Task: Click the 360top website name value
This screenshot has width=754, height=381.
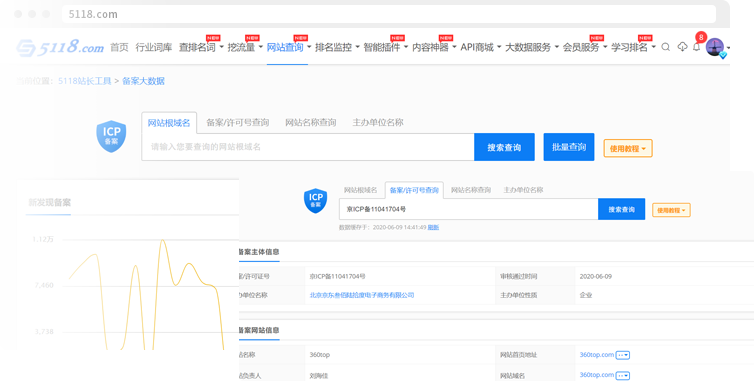Action: [x=320, y=355]
